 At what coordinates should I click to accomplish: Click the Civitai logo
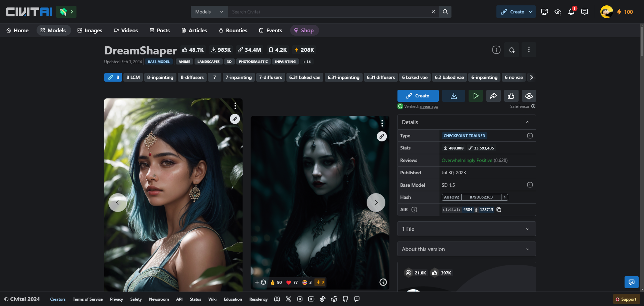coord(29,12)
